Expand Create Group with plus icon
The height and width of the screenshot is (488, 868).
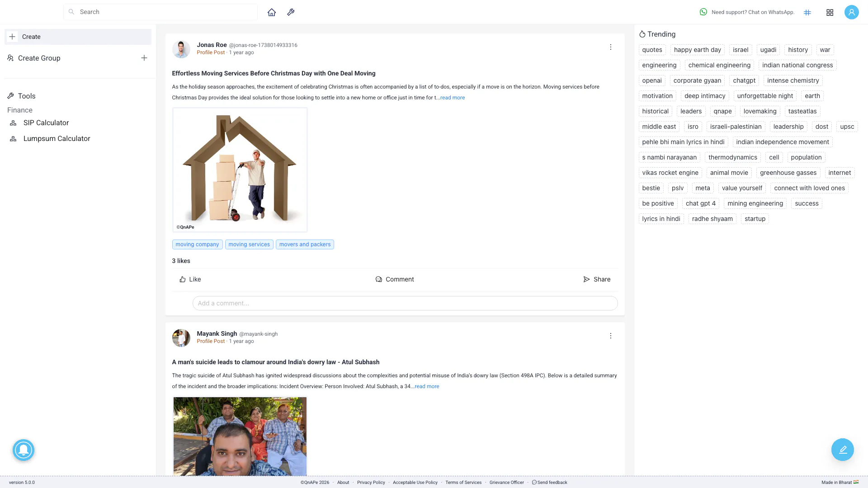pos(144,58)
